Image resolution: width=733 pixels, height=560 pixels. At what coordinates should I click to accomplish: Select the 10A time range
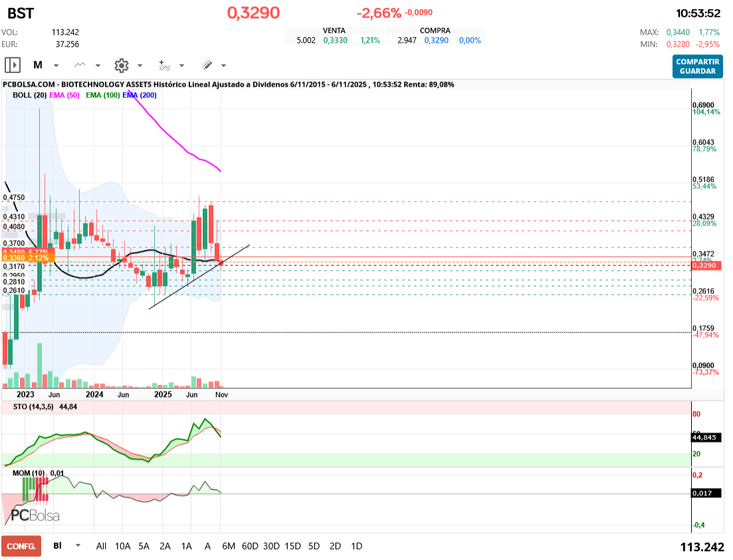tap(122, 546)
